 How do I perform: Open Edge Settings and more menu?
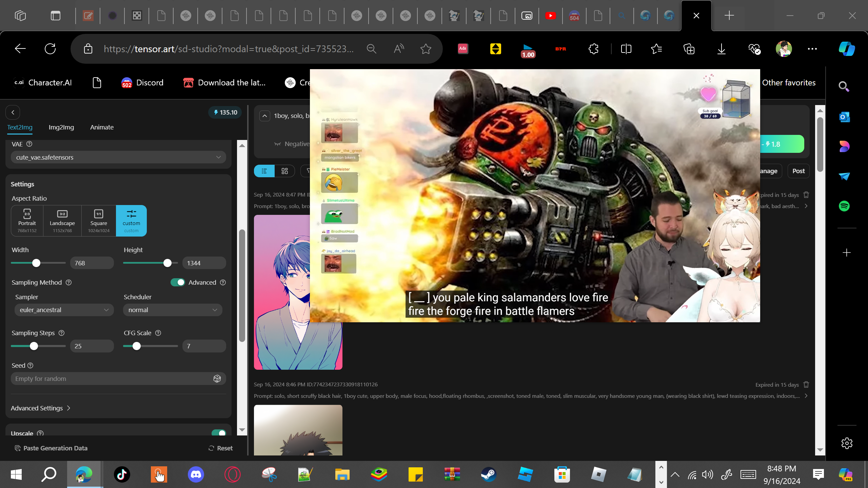click(812, 49)
